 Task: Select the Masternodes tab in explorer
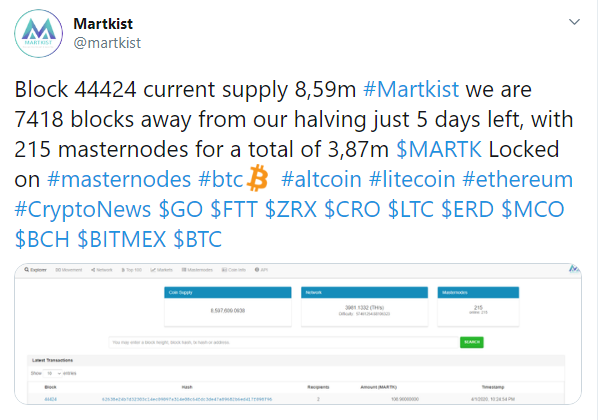tap(197, 270)
